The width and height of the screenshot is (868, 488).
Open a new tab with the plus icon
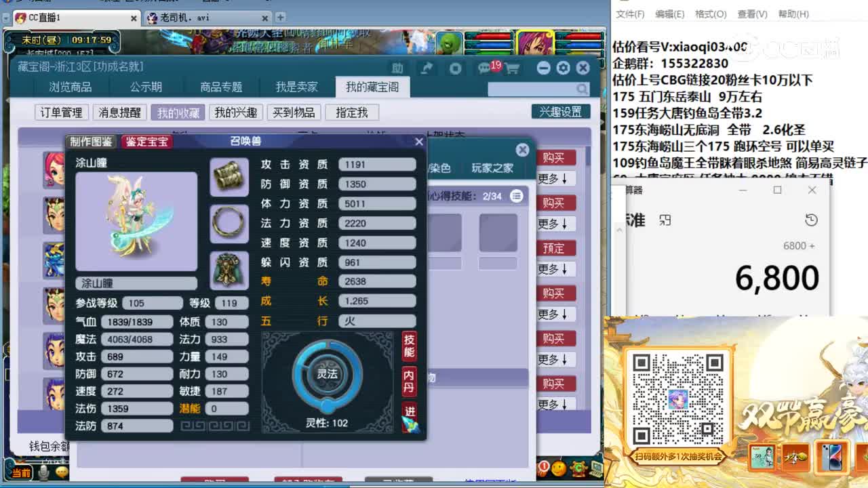coord(280,17)
